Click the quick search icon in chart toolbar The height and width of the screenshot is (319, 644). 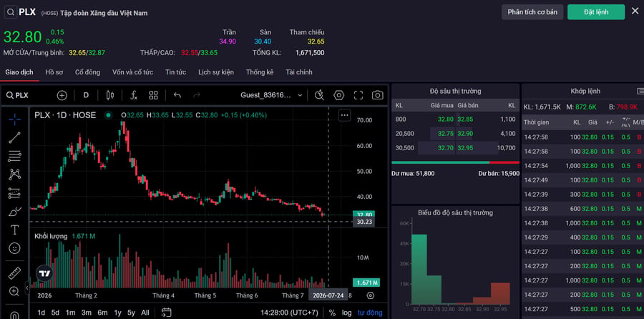(319, 95)
